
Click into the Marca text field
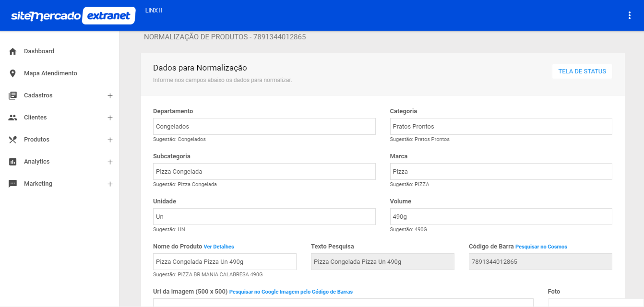click(x=501, y=172)
